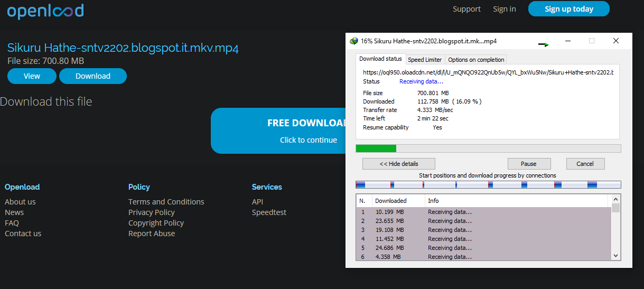Select connection row with 4.358 MB
The image size is (644, 289).
(483, 257)
